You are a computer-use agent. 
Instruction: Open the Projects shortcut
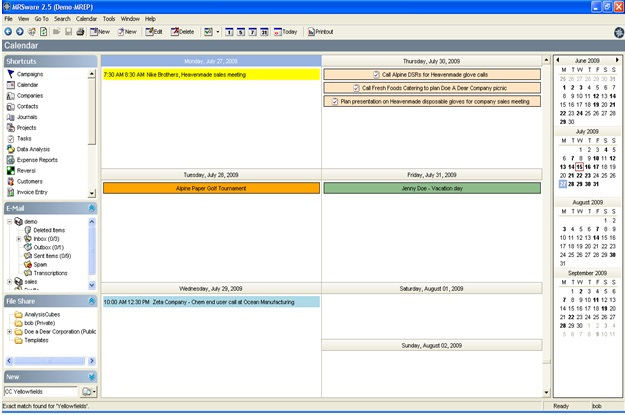click(22, 128)
